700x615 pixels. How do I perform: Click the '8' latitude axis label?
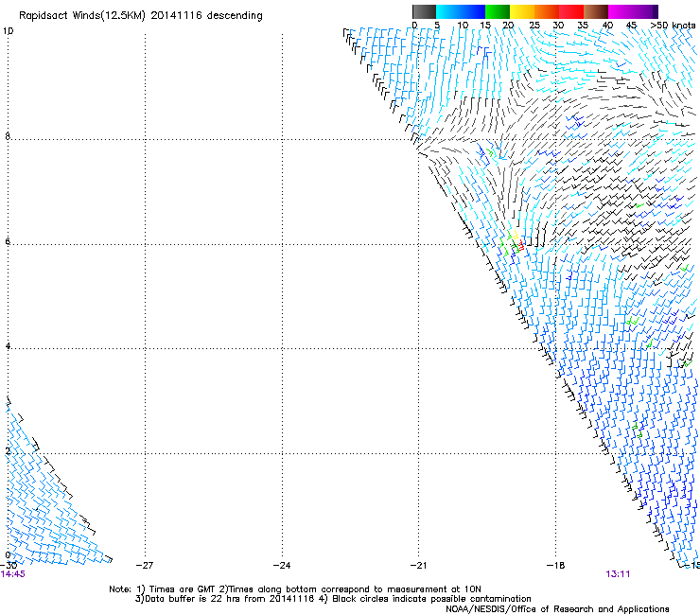8,136
